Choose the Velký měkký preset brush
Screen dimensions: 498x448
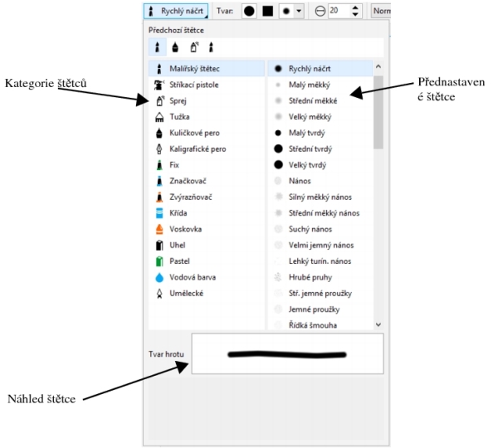pyautogui.click(x=309, y=117)
